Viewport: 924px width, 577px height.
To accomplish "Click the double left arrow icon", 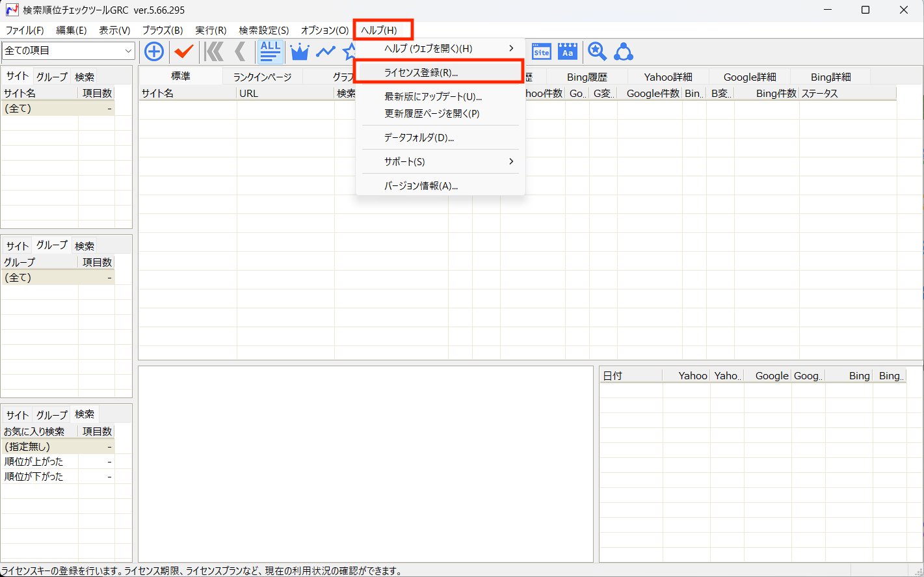I will click(x=214, y=51).
